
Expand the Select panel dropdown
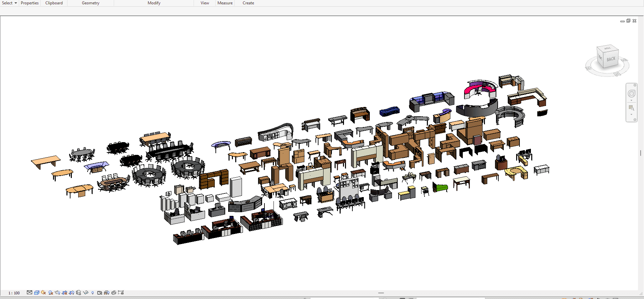click(x=15, y=3)
